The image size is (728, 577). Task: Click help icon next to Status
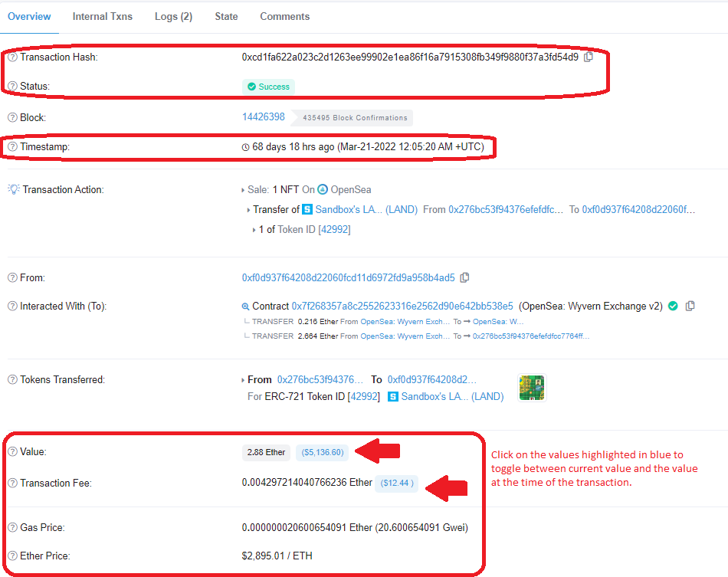(x=12, y=87)
